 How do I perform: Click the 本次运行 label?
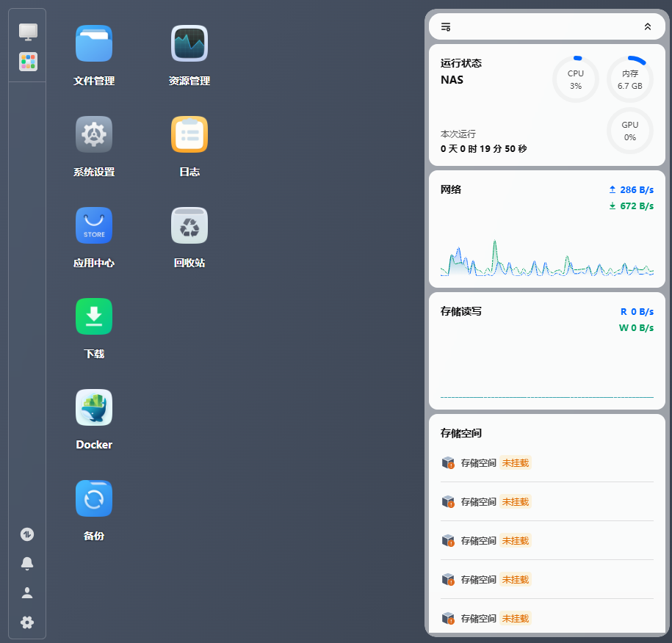458,134
